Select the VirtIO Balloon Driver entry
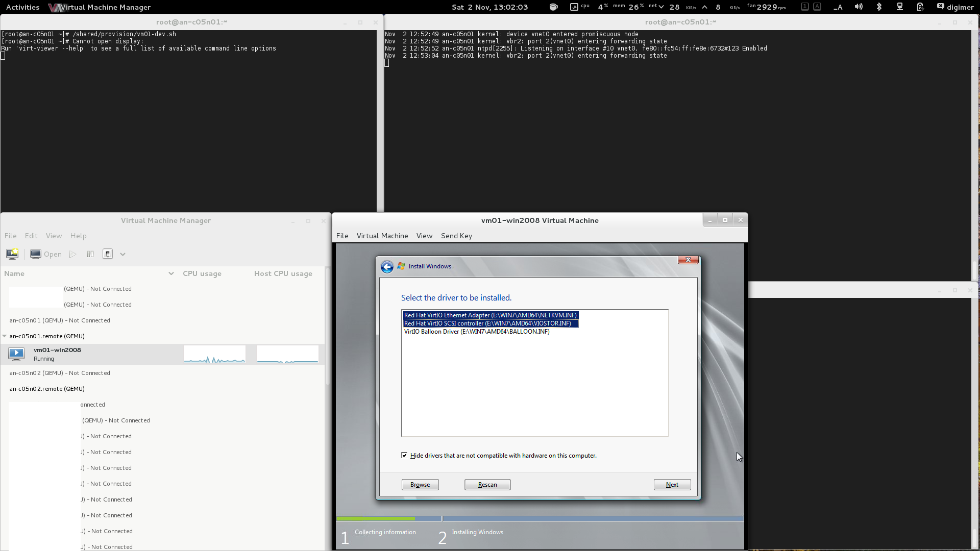Viewport: 980px width, 551px height. pyautogui.click(x=477, y=332)
